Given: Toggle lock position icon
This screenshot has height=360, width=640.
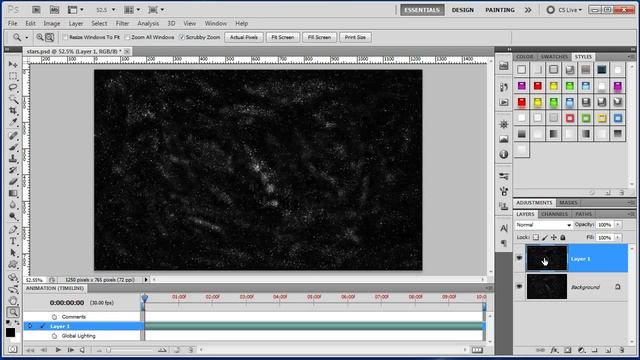Looking at the screenshot, I should point(553,237).
